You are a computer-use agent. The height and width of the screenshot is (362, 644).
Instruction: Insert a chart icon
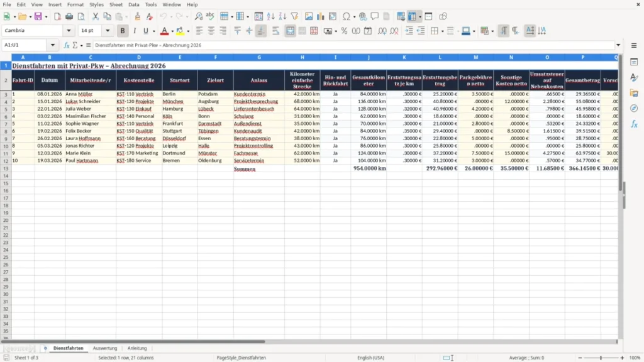[321, 16]
